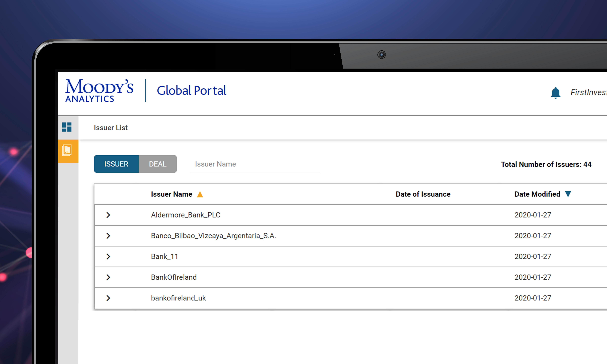
Task: Switch to the DEAL tab
Action: [x=158, y=164]
